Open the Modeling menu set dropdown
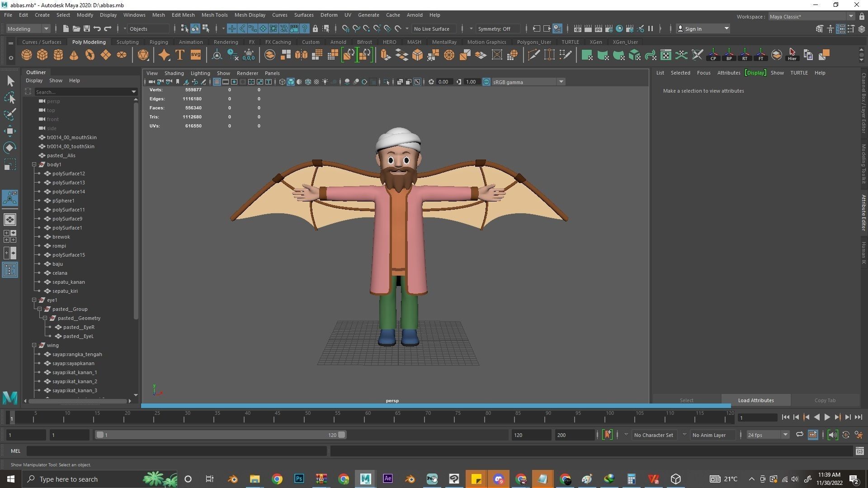The height and width of the screenshot is (488, 868). (28, 28)
